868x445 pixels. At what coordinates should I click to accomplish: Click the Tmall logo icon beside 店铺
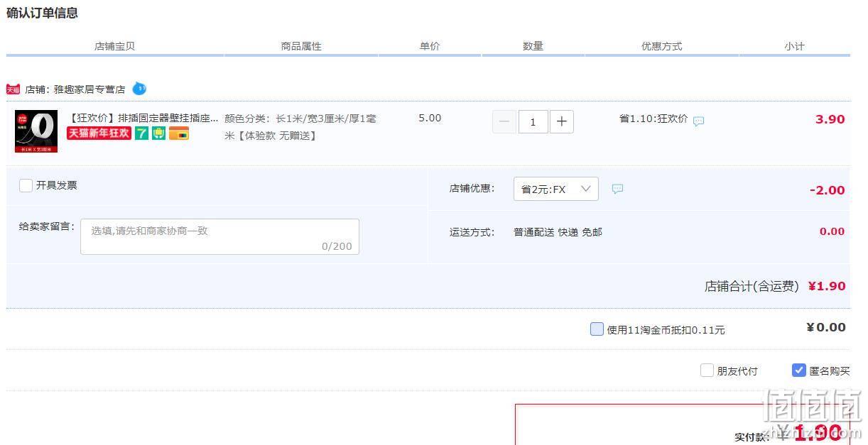13,89
